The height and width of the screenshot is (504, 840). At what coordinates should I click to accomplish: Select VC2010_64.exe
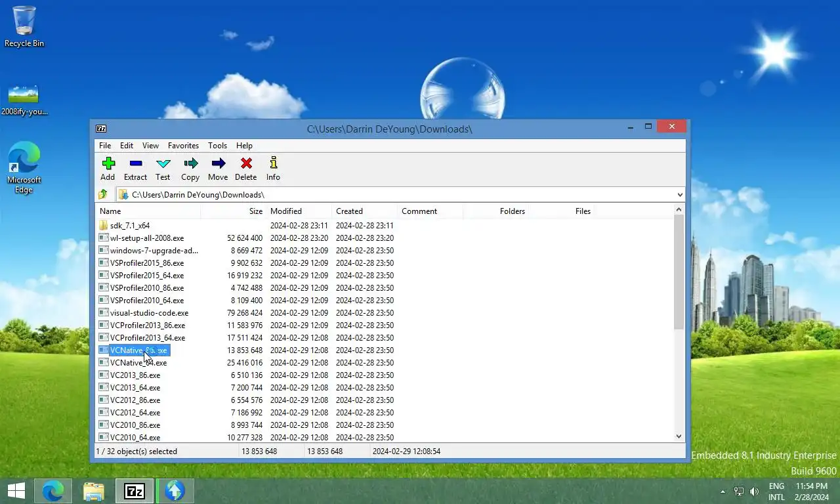point(135,437)
